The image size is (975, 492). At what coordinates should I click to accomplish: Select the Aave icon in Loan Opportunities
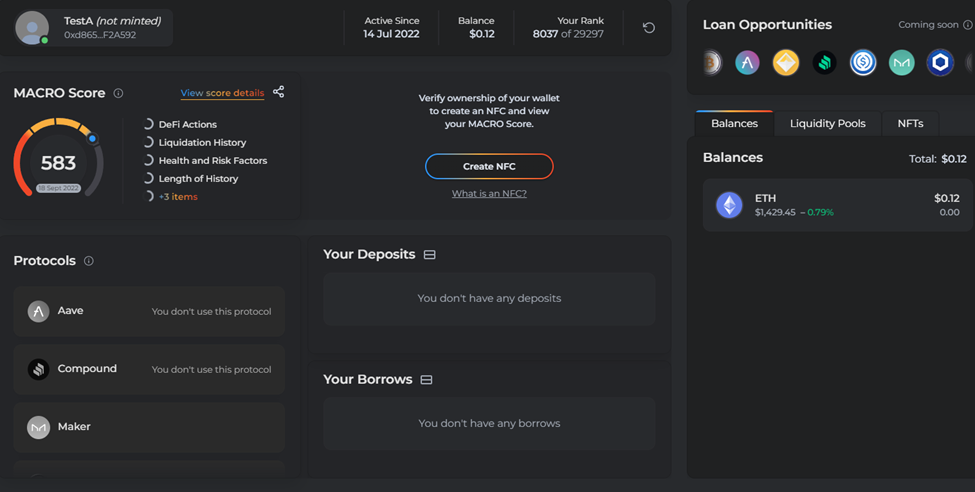pos(747,62)
